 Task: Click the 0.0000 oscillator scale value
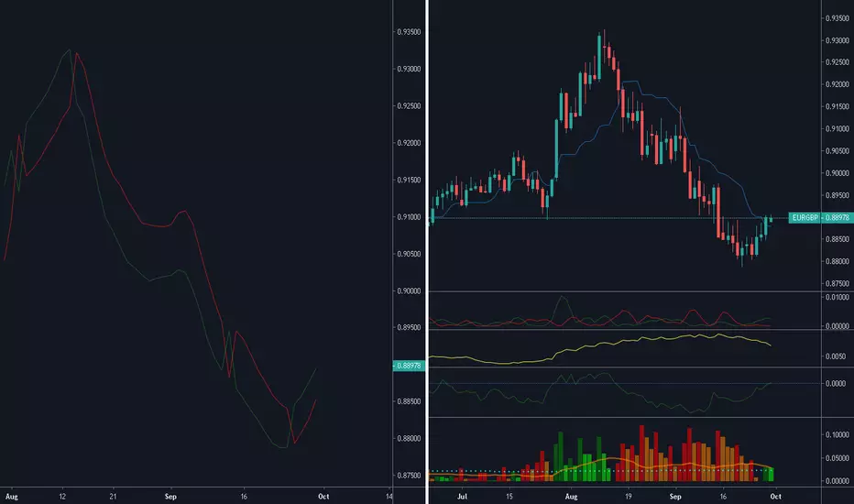pos(836,384)
